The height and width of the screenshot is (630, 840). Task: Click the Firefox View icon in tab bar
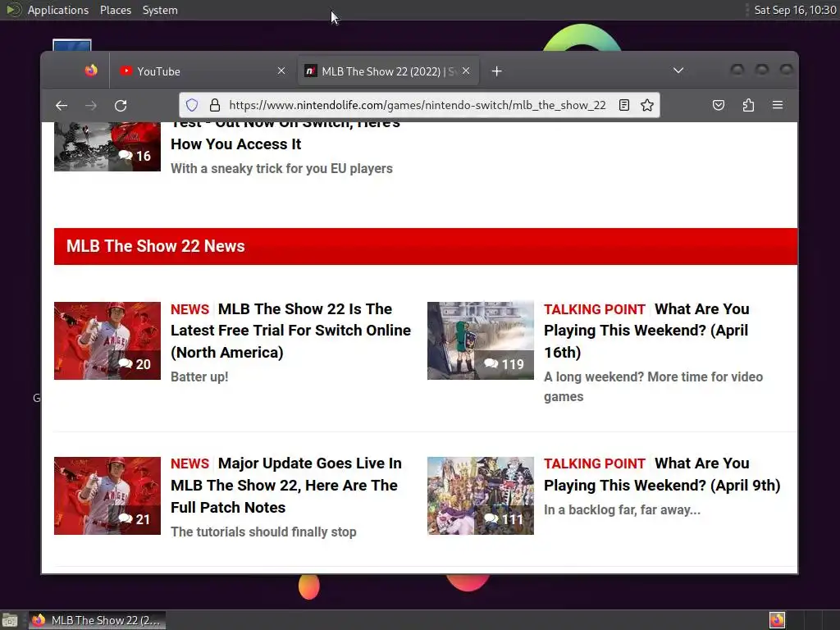point(91,71)
